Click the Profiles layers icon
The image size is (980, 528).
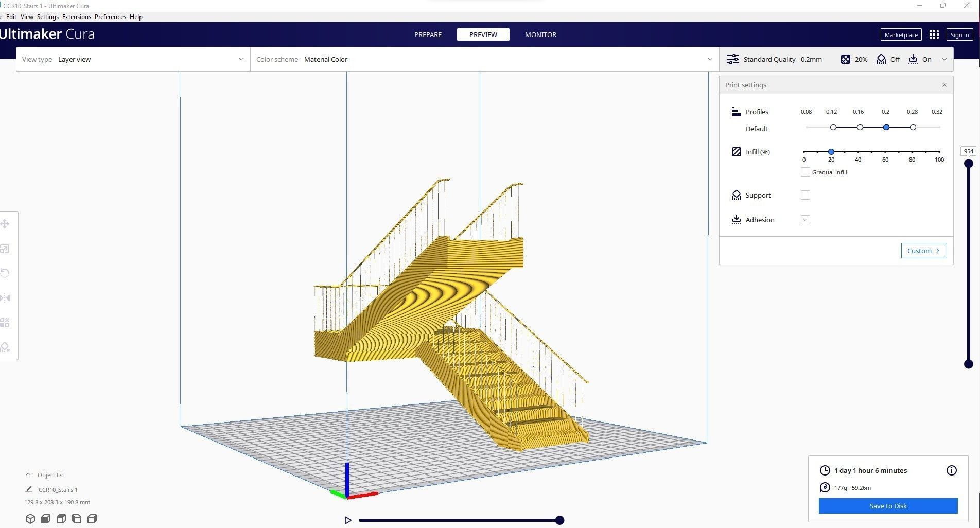(x=736, y=112)
